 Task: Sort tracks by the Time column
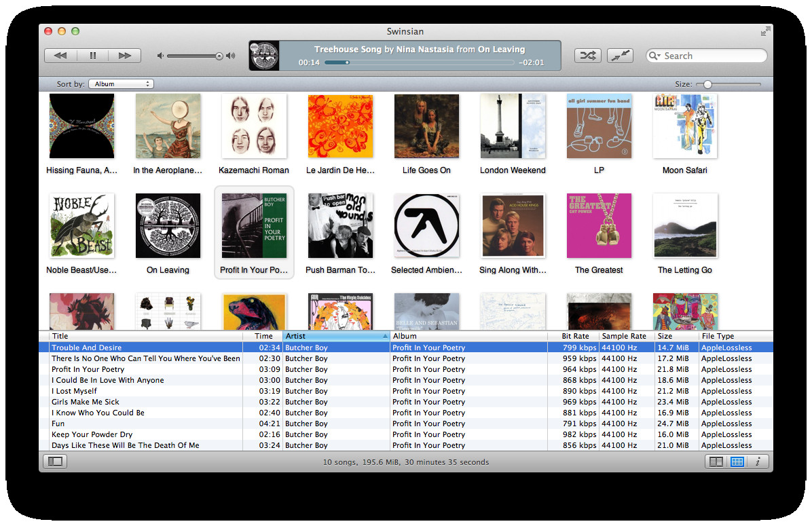[x=263, y=336]
